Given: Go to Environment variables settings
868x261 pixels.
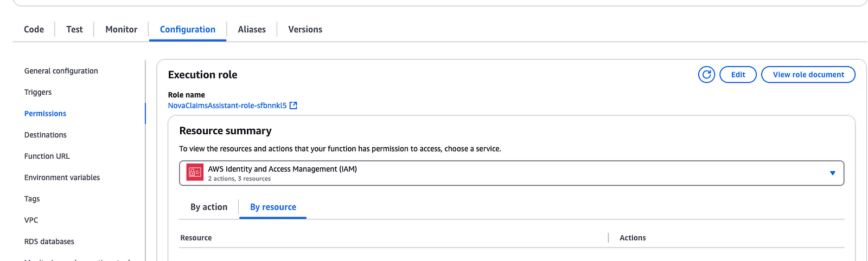Looking at the screenshot, I should tap(62, 178).
